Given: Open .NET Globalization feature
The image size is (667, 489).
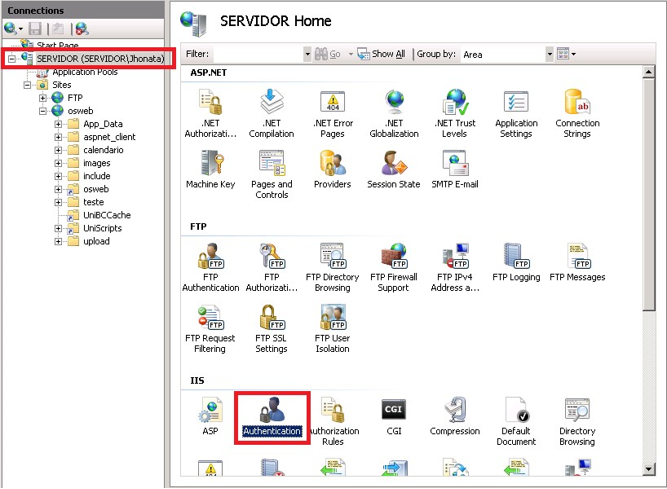Looking at the screenshot, I should coord(394,113).
